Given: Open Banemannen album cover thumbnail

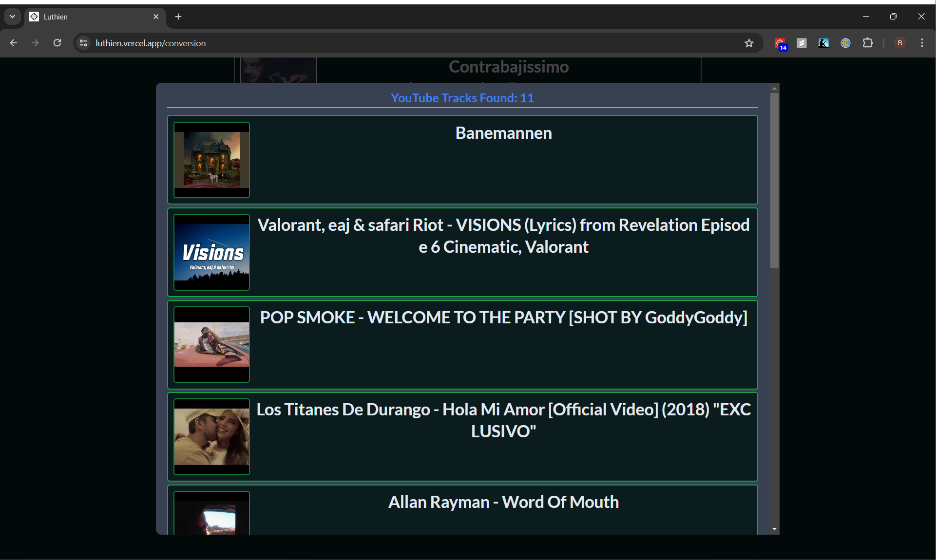Looking at the screenshot, I should point(211,160).
